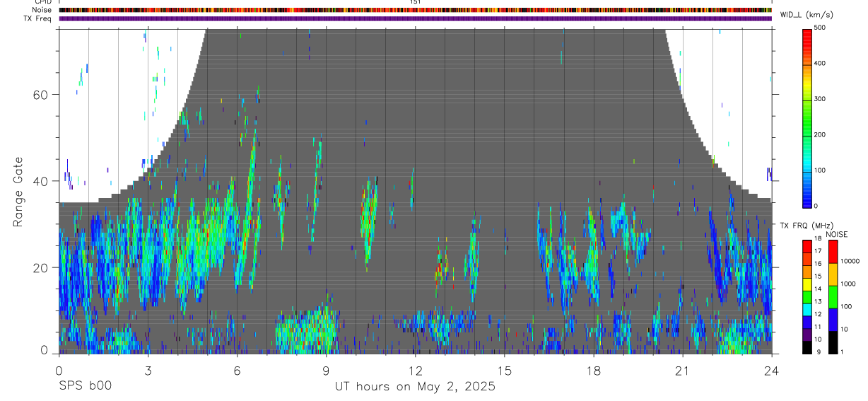The height and width of the screenshot is (401, 868).
Task: Click the cyan segment of TX FRQ bar
Action: (x=807, y=309)
